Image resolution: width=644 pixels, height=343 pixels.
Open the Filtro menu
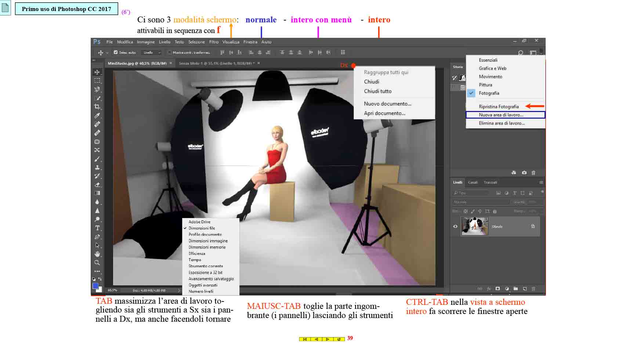tap(214, 42)
